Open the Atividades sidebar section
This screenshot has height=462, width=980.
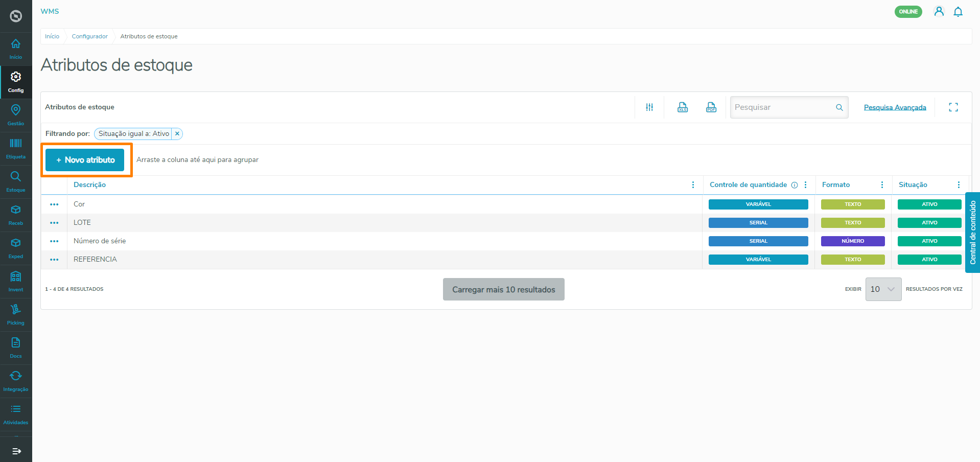16,414
